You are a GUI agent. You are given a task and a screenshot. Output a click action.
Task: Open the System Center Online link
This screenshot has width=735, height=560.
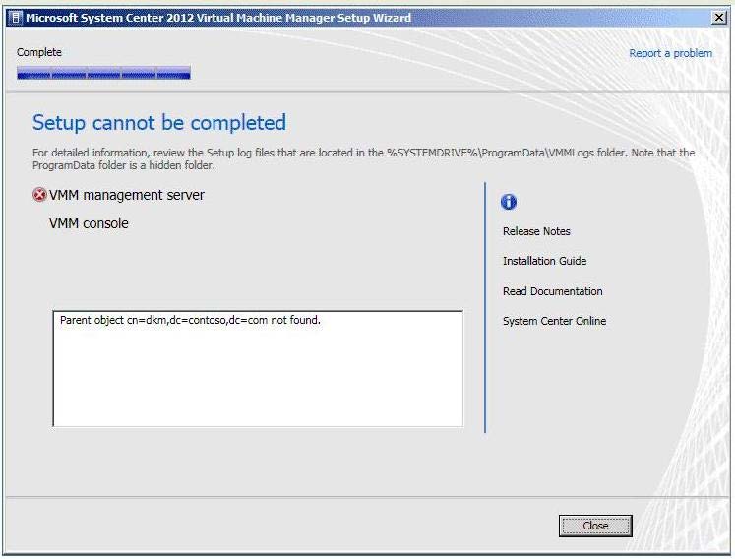[555, 321]
